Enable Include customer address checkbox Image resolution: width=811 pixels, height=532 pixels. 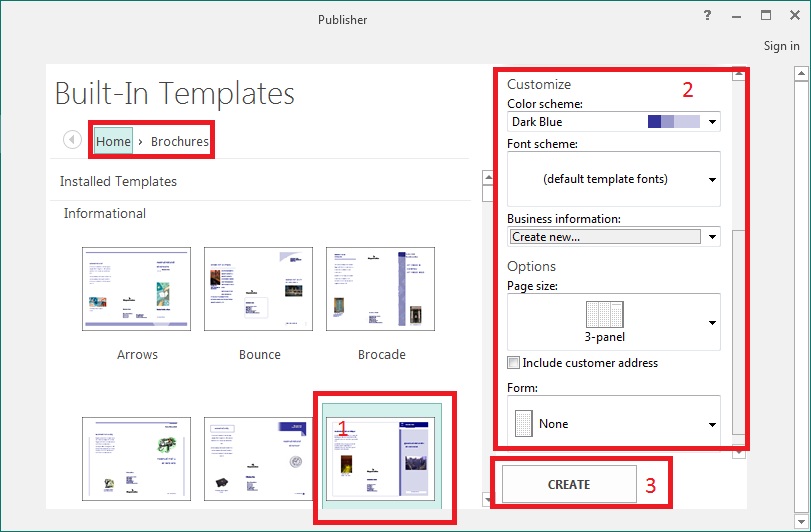click(513, 362)
